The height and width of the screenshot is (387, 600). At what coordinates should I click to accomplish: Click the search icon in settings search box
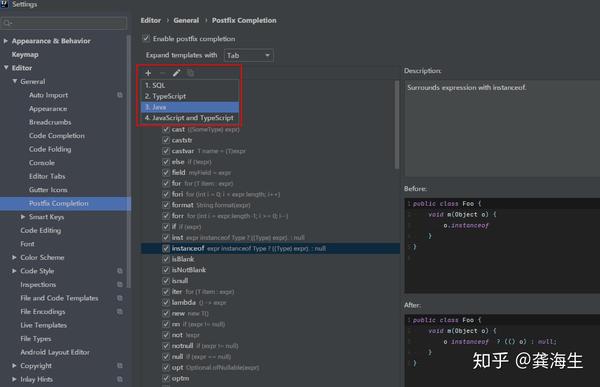[x=7, y=23]
